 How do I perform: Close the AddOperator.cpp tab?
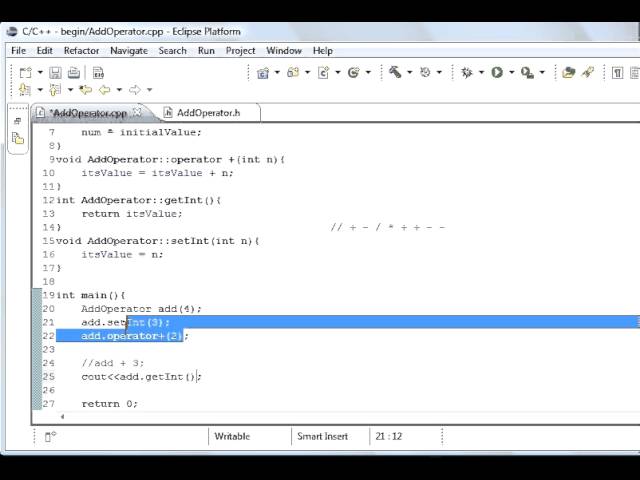tap(138, 112)
